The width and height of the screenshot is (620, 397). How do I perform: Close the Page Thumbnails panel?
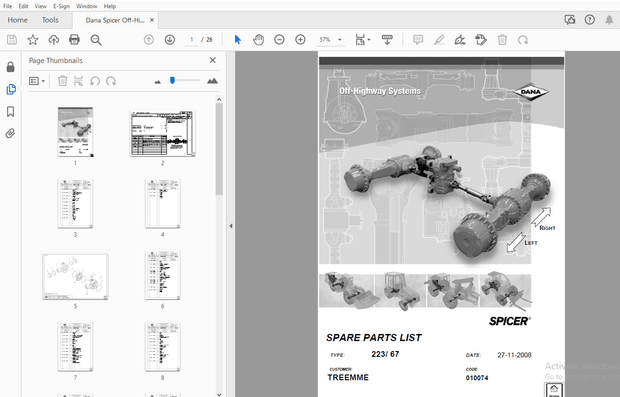pyautogui.click(x=213, y=60)
